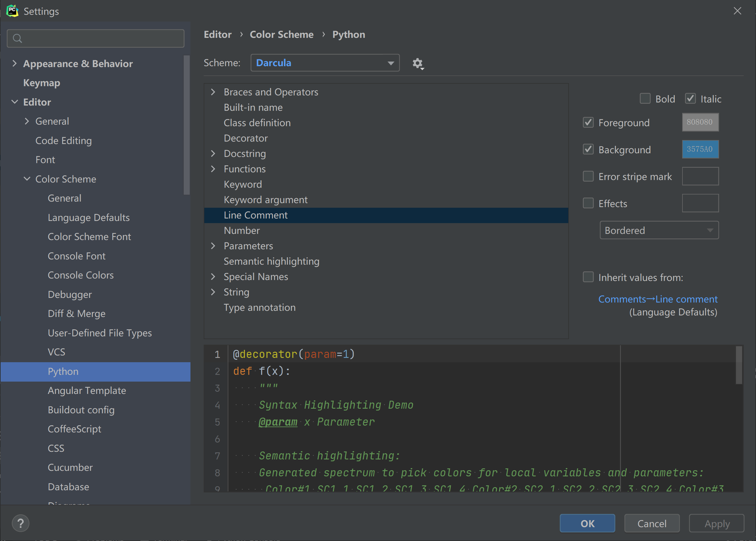Focus the settings search field
This screenshot has width=756, height=541.
[96, 39]
